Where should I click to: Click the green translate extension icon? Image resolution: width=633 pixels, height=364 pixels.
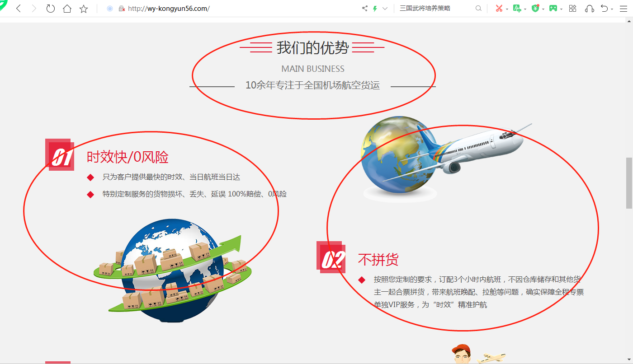click(x=517, y=9)
